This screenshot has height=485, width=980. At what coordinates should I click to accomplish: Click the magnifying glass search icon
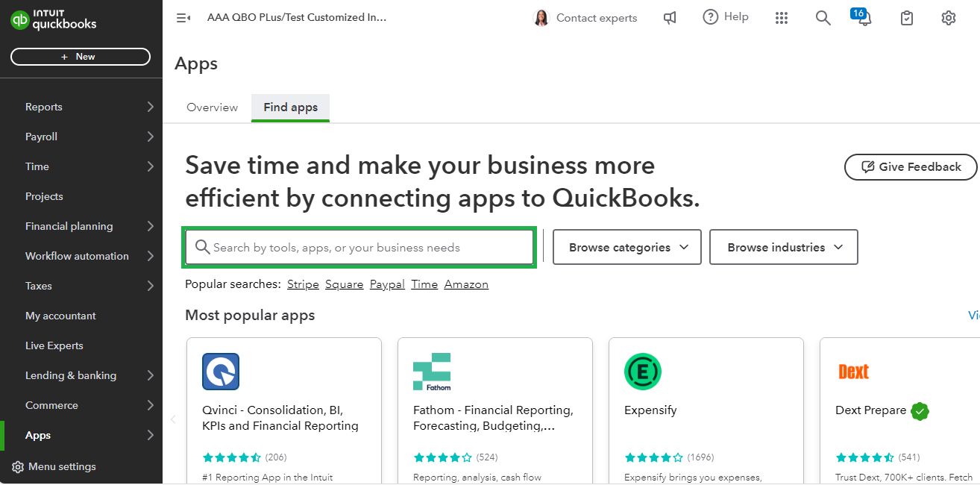click(823, 18)
